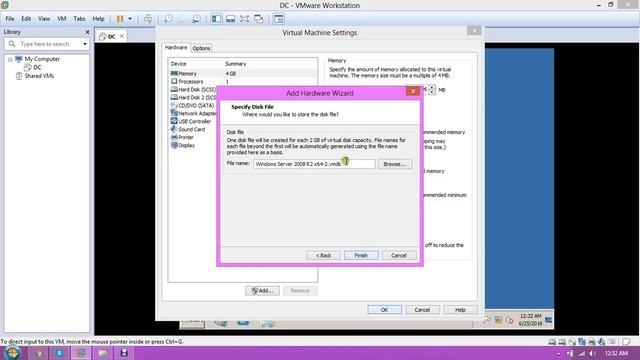Image resolution: width=640 pixels, height=360 pixels.
Task: Click Cancel in Virtual Machine Settings
Action: (422, 310)
